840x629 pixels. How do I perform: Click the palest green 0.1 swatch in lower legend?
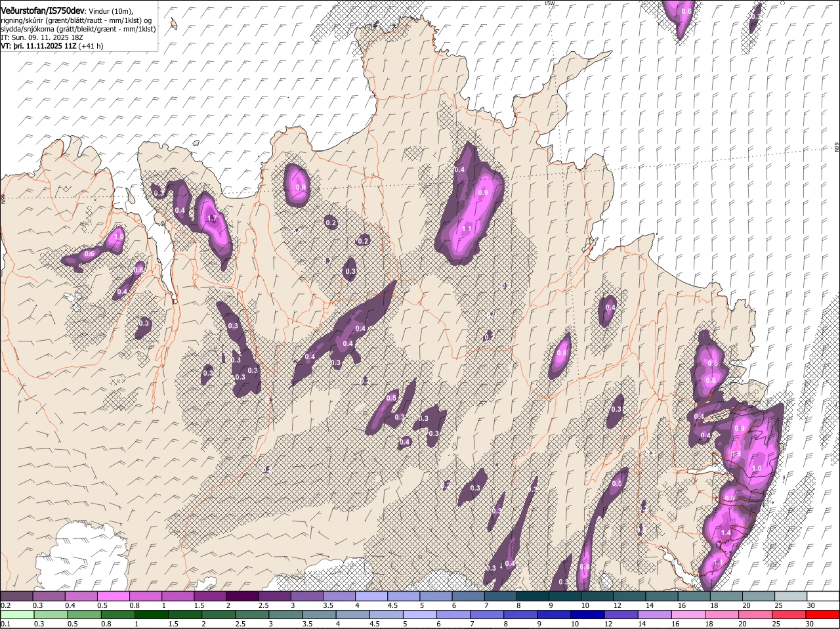pyautogui.click(x=17, y=615)
